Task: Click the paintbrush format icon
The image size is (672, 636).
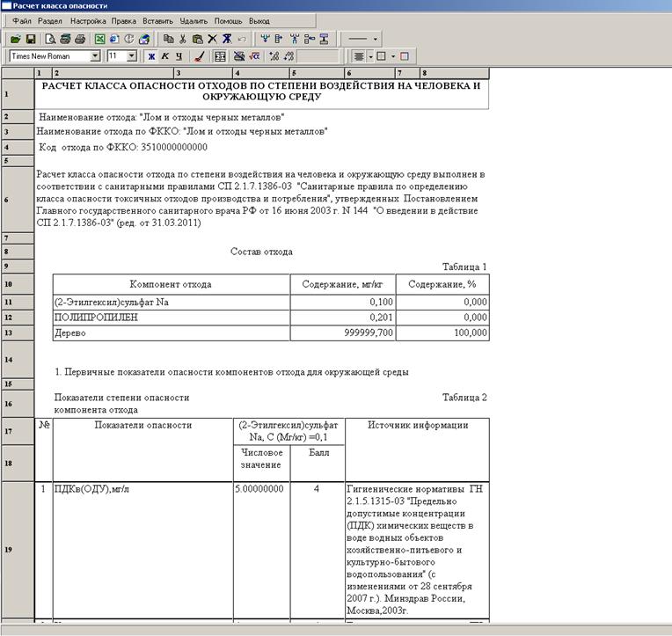Action: (x=199, y=56)
